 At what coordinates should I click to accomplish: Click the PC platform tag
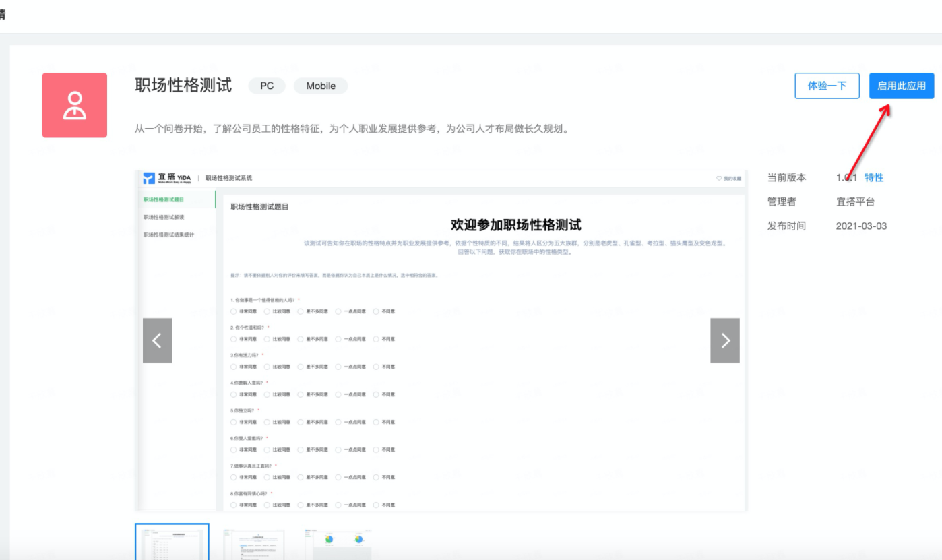267,86
